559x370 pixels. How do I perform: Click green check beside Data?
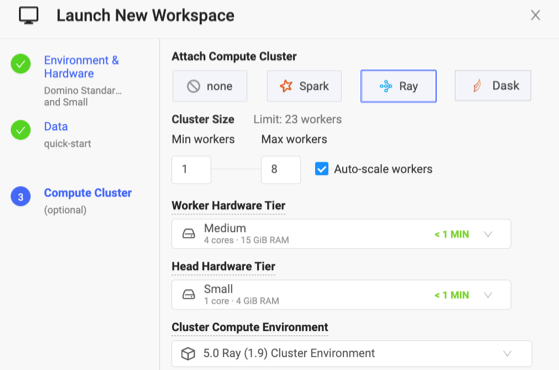coord(21,130)
